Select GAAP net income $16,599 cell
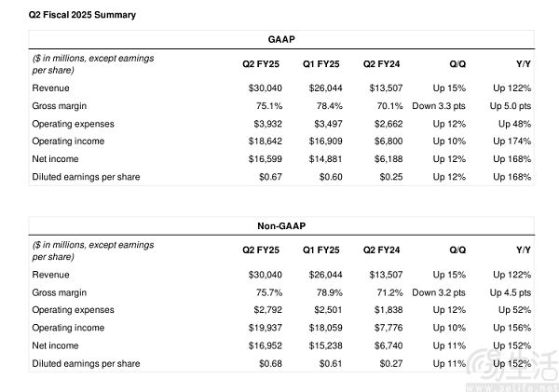Image resolution: width=559 pixels, height=392 pixels. point(266,159)
